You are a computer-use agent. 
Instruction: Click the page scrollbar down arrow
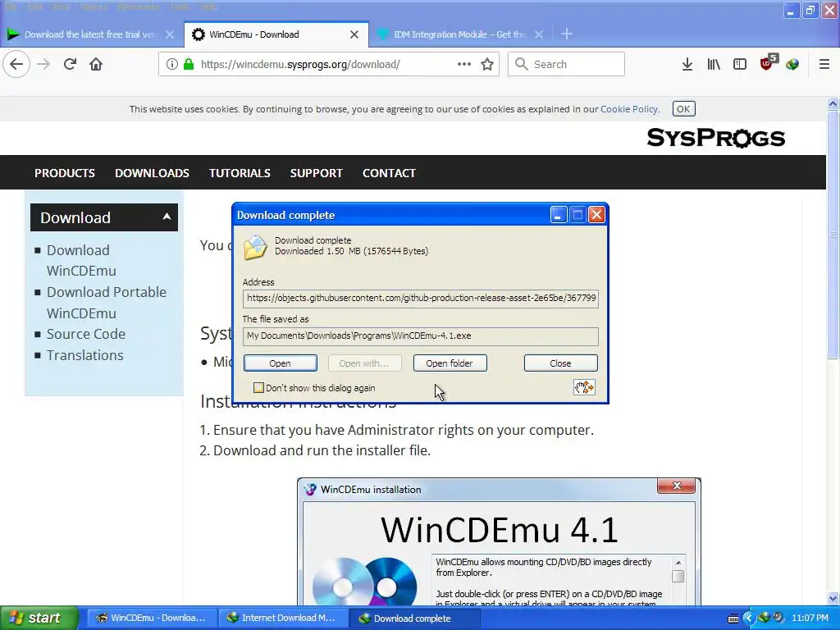pos(833,598)
